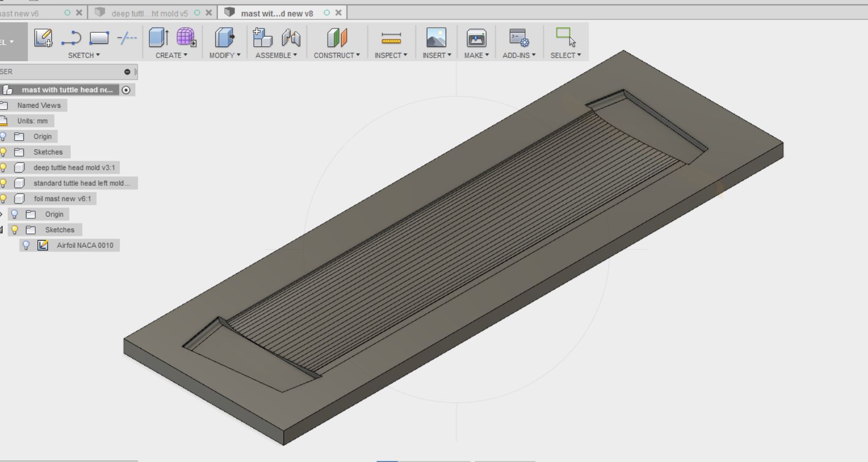This screenshot has height=462, width=868.
Task: Select the Rectangle sketch tool
Action: point(99,38)
